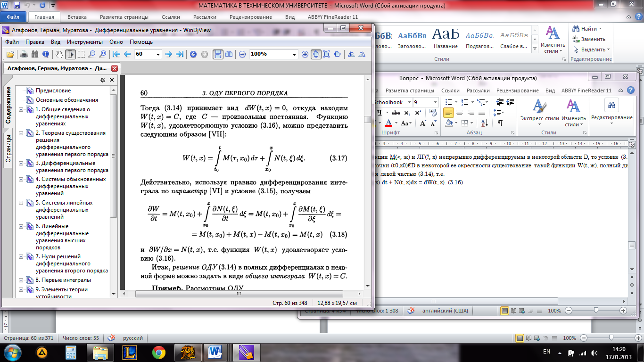Open Рецензирование tab in Вопрос window
Screen dimensions: 644x362
(517, 90)
